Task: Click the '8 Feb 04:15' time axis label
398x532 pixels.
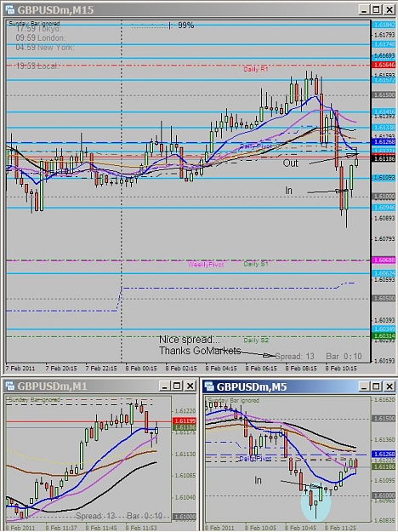Action: click(x=221, y=369)
